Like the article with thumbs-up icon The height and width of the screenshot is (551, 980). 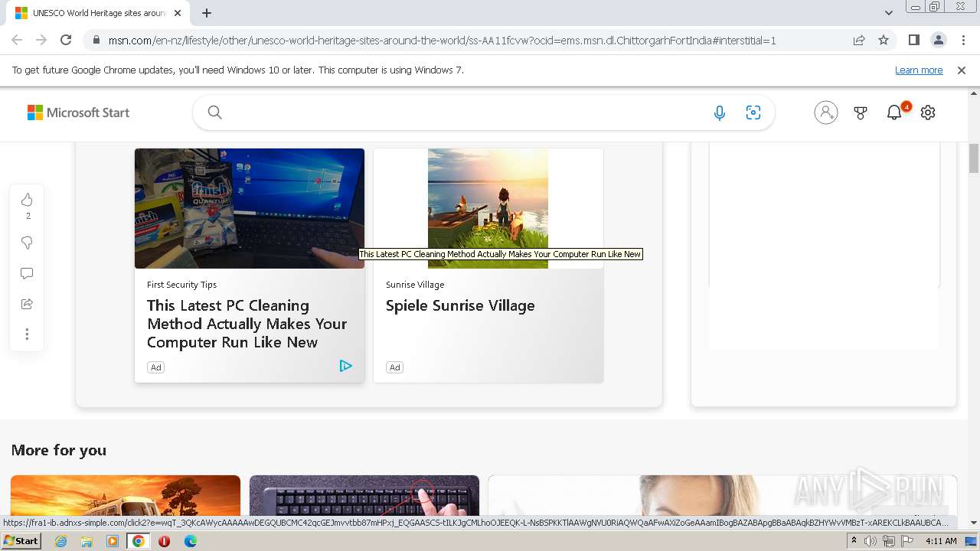27,200
